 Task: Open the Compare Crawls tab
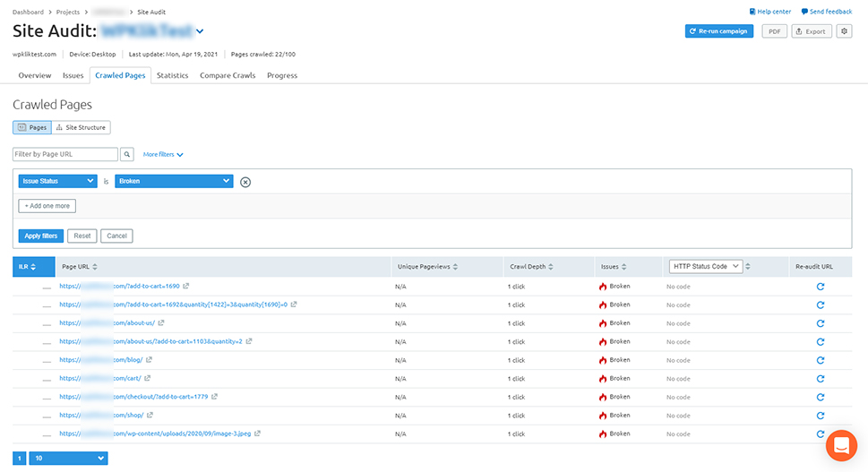(x=228, y=76)
